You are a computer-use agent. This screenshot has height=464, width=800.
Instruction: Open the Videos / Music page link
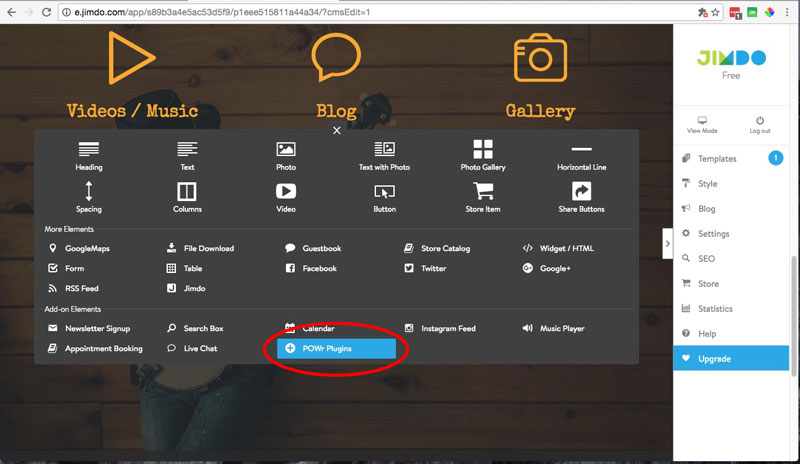132,111
